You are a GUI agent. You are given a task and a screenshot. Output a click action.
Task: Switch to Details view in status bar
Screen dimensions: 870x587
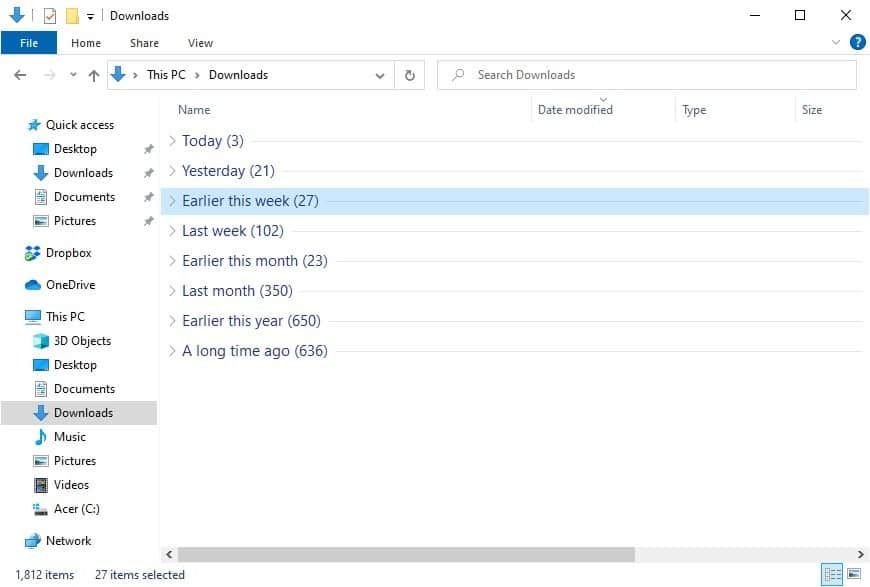(832, 574)
